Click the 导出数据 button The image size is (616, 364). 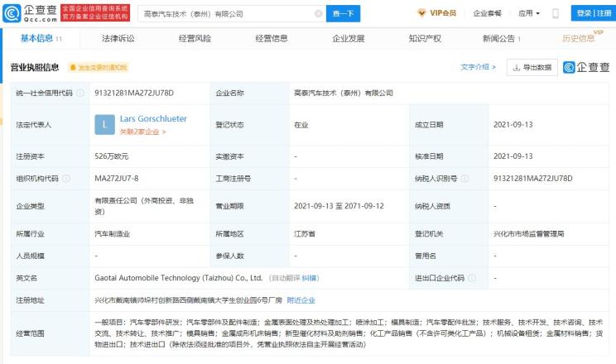click(532, 68)
